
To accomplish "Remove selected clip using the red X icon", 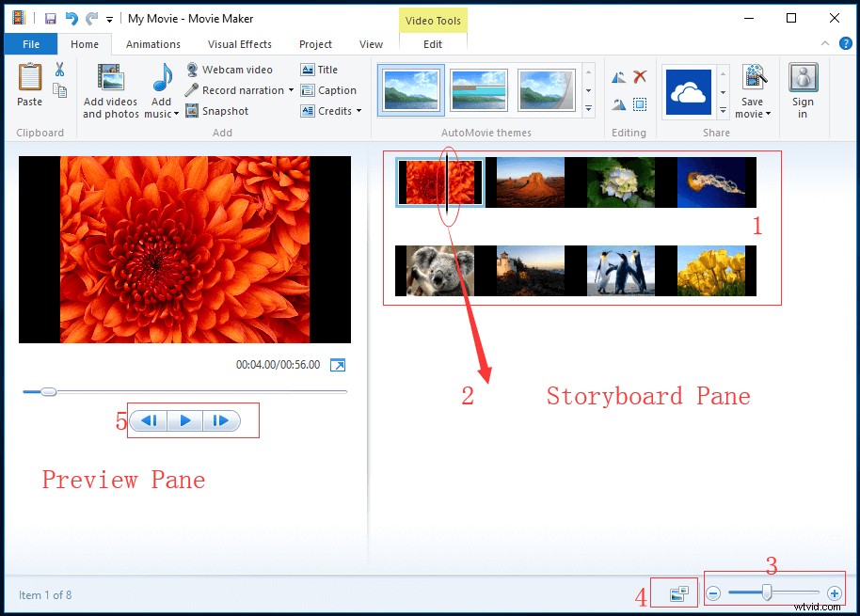I will (x=639, y=75).
